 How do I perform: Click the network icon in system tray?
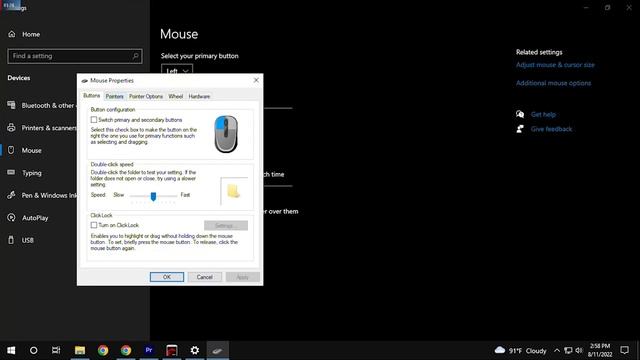[x=568, y=350]
